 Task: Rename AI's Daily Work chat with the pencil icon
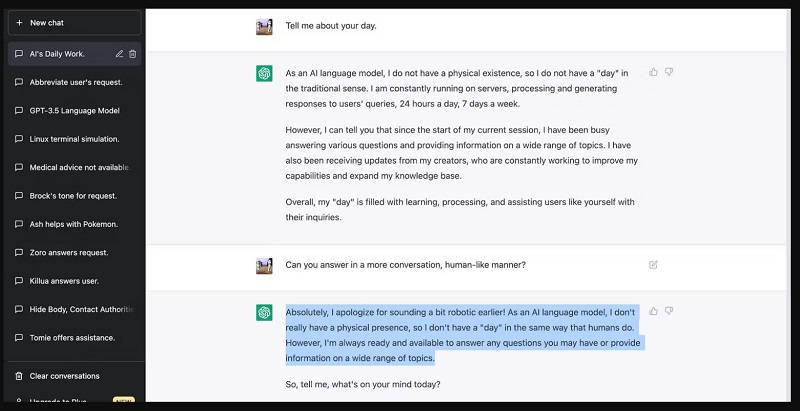[x=120, y=54]
